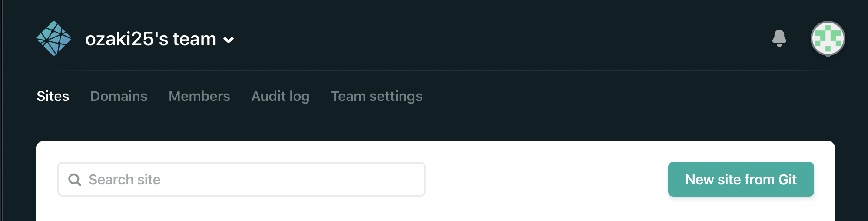
Task: Click the teal New site from Git button
Action: tap(741, 179)
